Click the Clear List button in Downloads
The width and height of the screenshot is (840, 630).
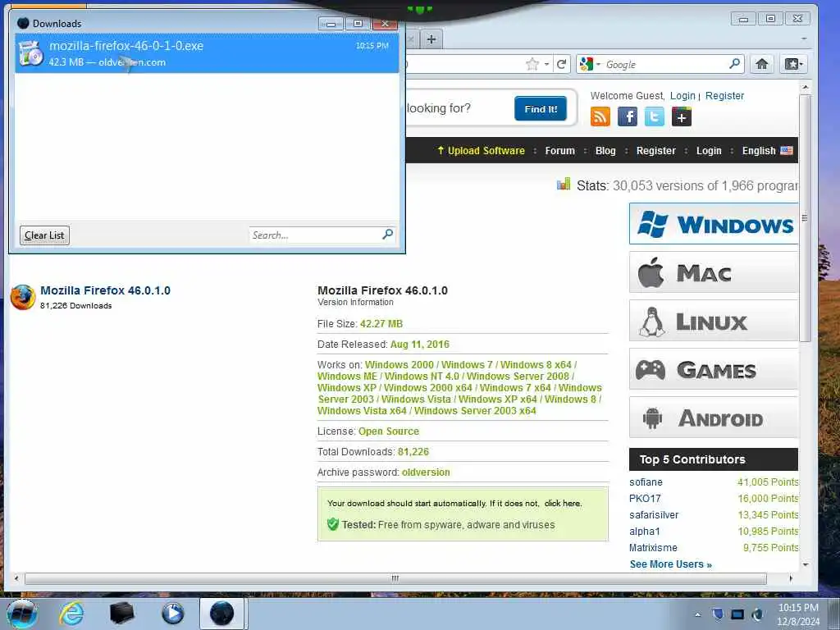click(x=44, y=235)
